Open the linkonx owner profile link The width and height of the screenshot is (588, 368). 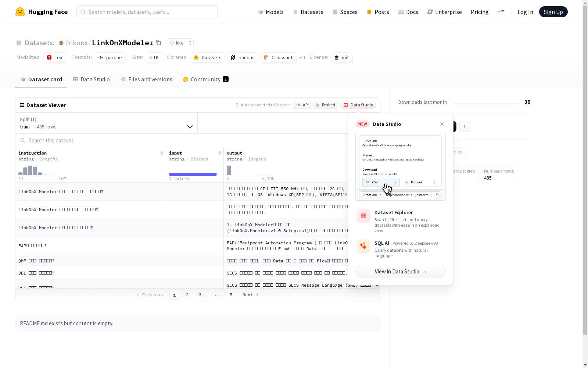tap(76, 43)
